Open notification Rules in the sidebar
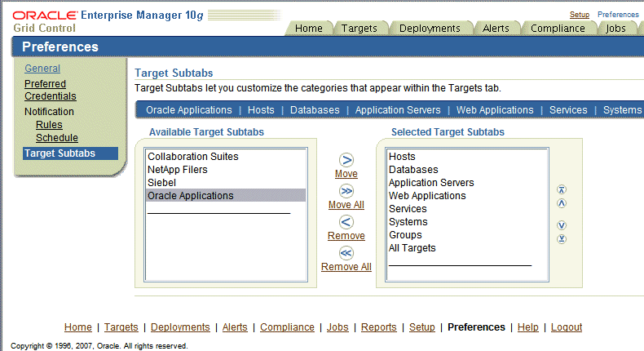 pyautogui.click(x=49, y=125)
